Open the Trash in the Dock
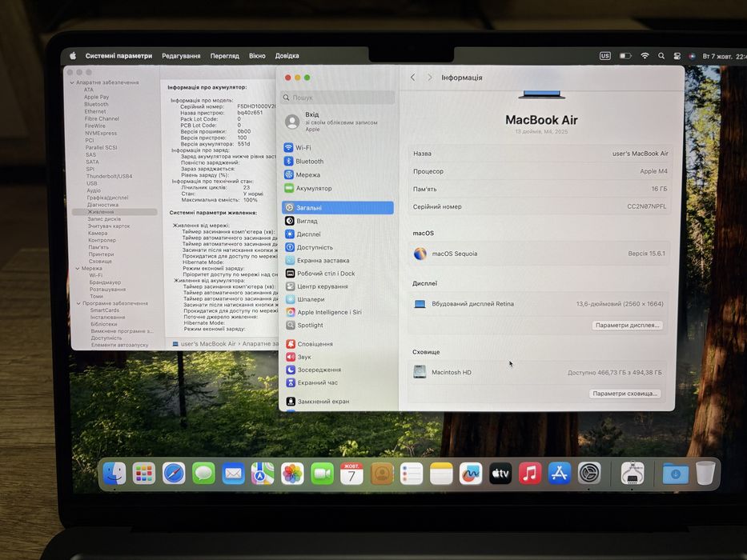 705,473
